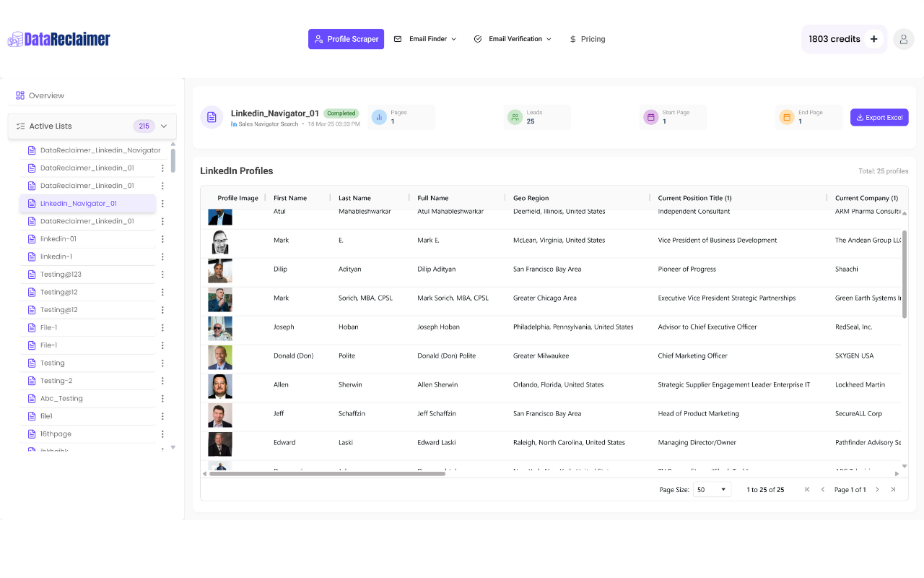Go to first page of results
924x578 pixels.
tap(807, 490)
